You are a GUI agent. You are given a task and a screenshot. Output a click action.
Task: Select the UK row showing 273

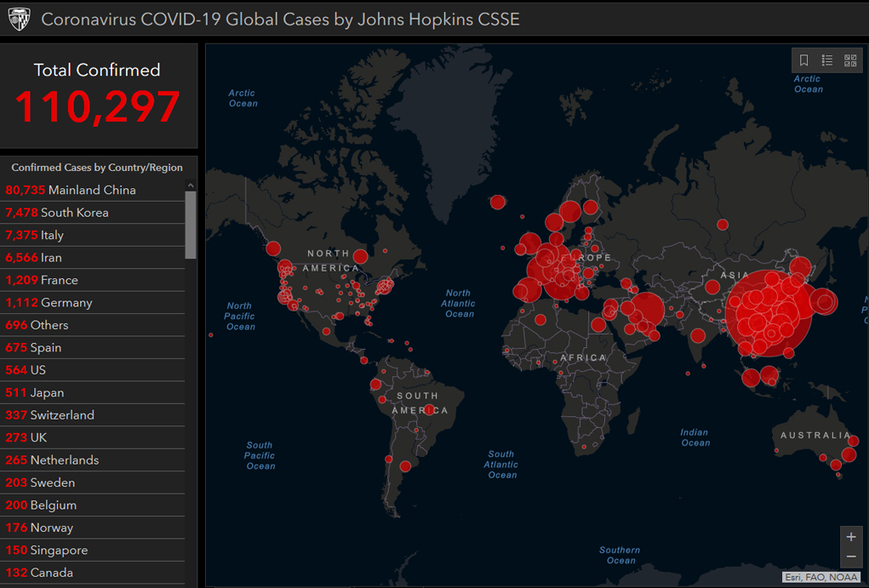[93, 438]
